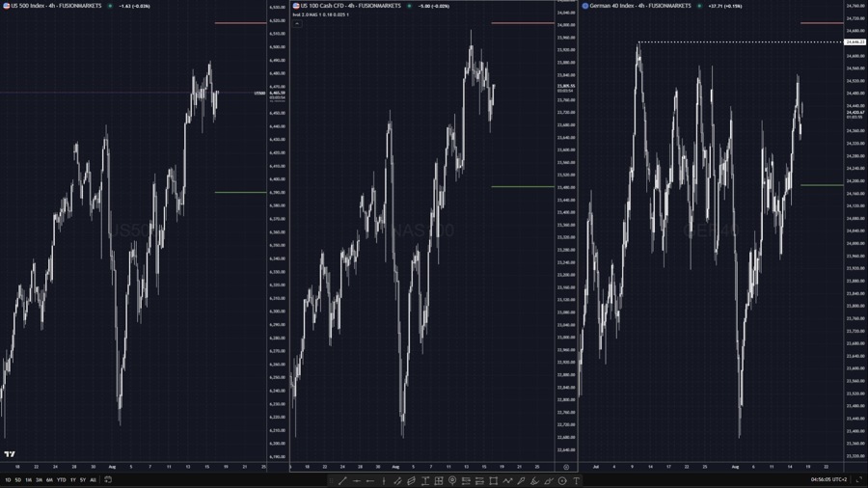Image resolution: width=868 pixels, height=488 pixels.
Task: Select the path polyline drawing tool
Action: (507, 480)
